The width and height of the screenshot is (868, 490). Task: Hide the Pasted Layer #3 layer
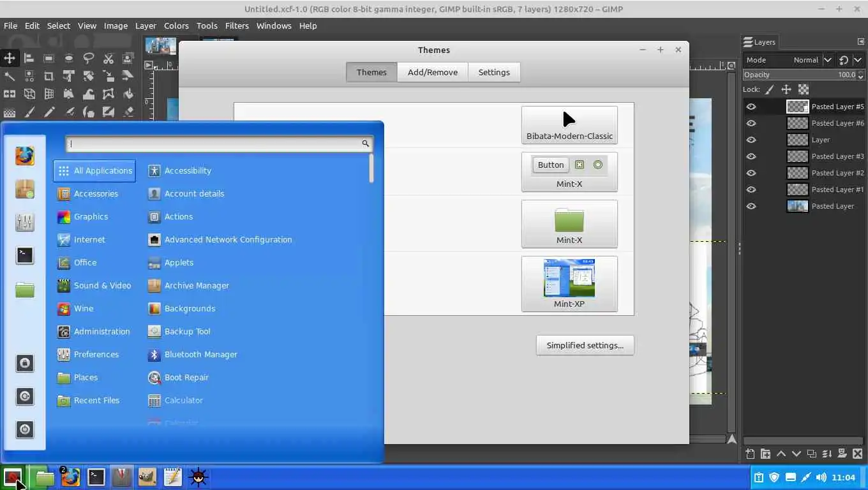[x=751, y=156]
